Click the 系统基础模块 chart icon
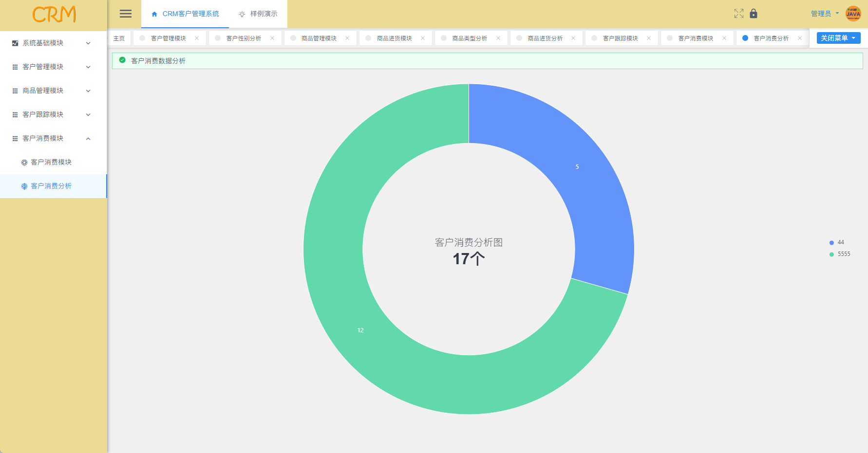 click(x=15, y=43)
